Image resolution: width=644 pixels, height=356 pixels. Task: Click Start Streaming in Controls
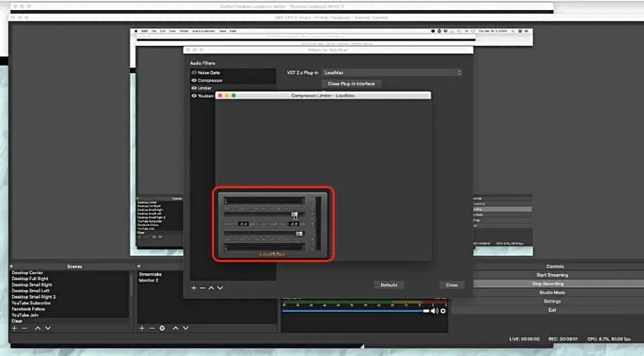[552, 275]
